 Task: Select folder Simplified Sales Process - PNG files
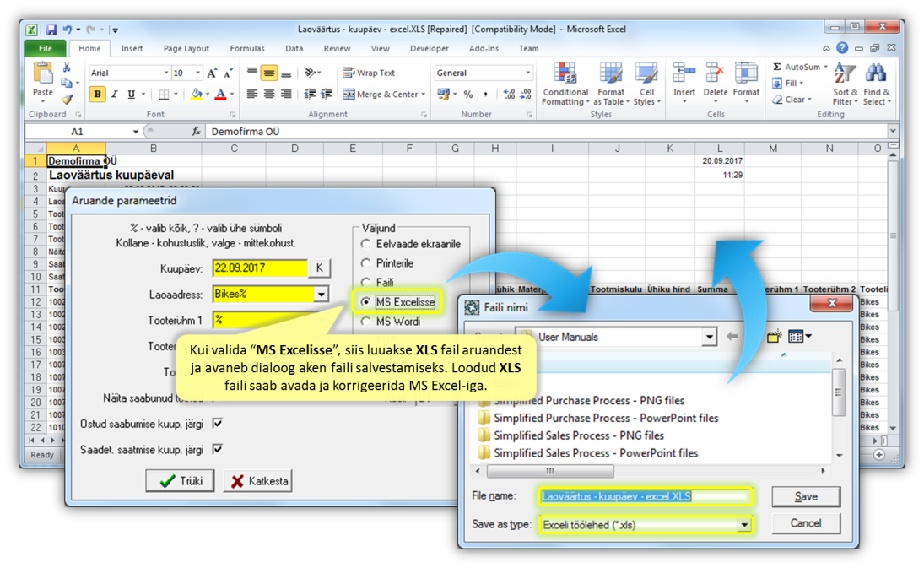coord(579,435)
